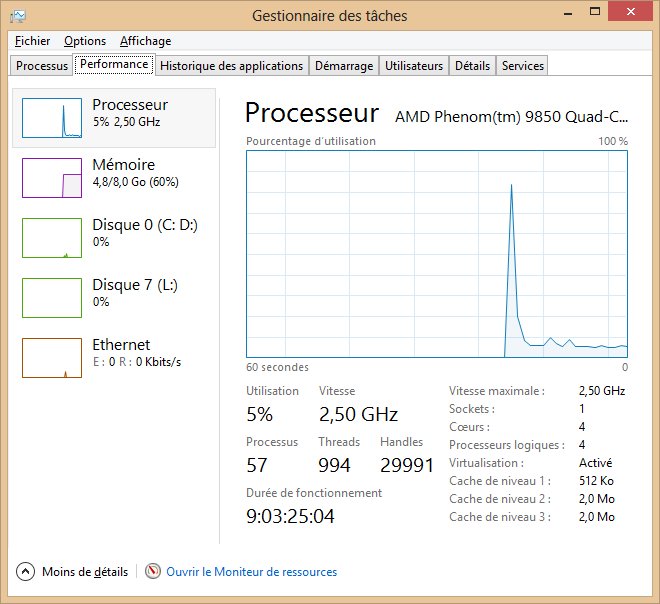The height and width of the screenshot is (604, 660).
Task: Switch to the Processus tab
Action: pos(42,66)
